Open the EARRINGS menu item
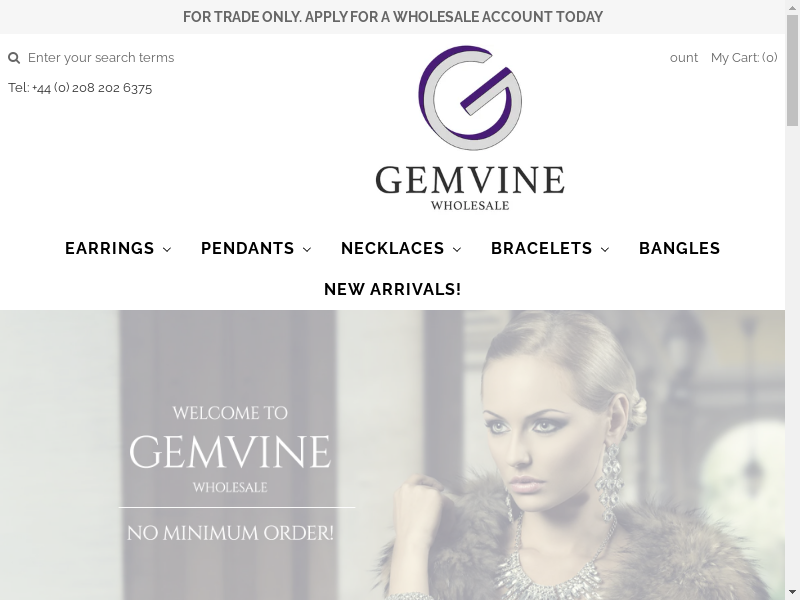 110,248
